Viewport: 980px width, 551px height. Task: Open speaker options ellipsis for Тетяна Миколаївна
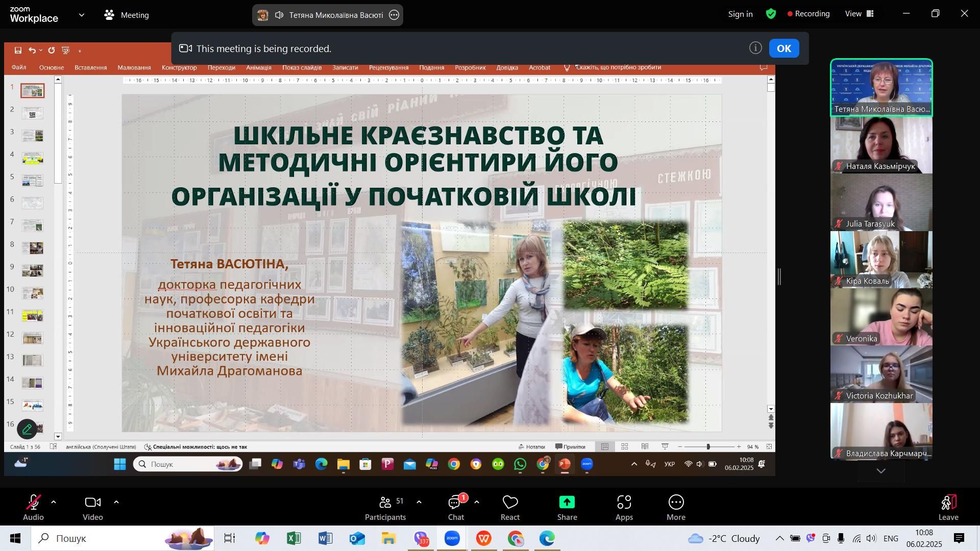(x=394, y=15)
